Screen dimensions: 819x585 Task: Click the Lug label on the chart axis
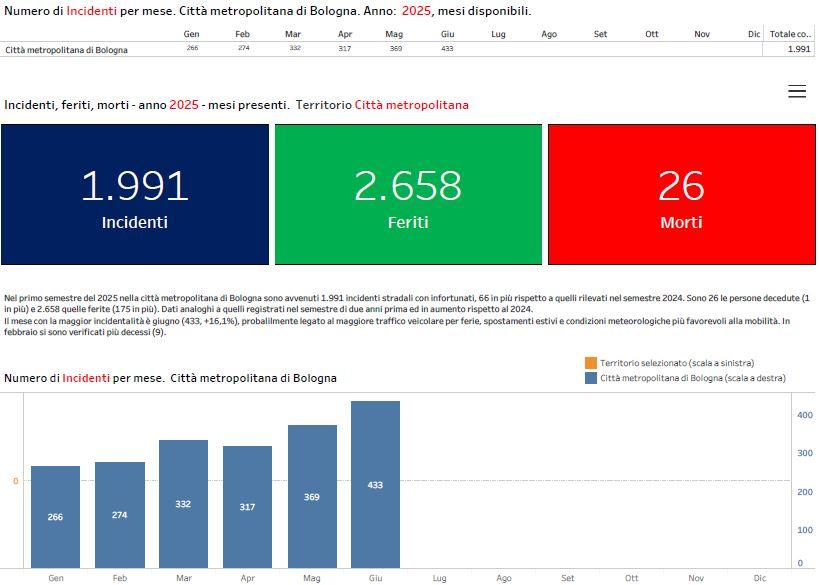[x=439, y=578]
